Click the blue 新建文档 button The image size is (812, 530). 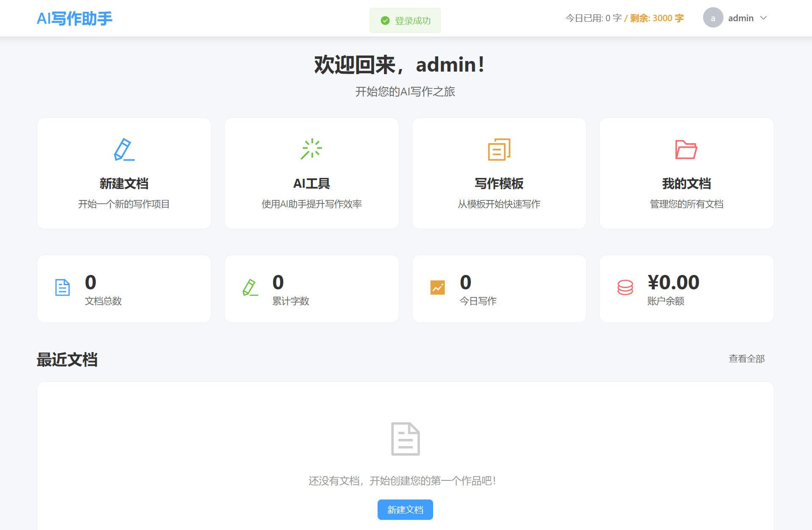click(405, 510)
